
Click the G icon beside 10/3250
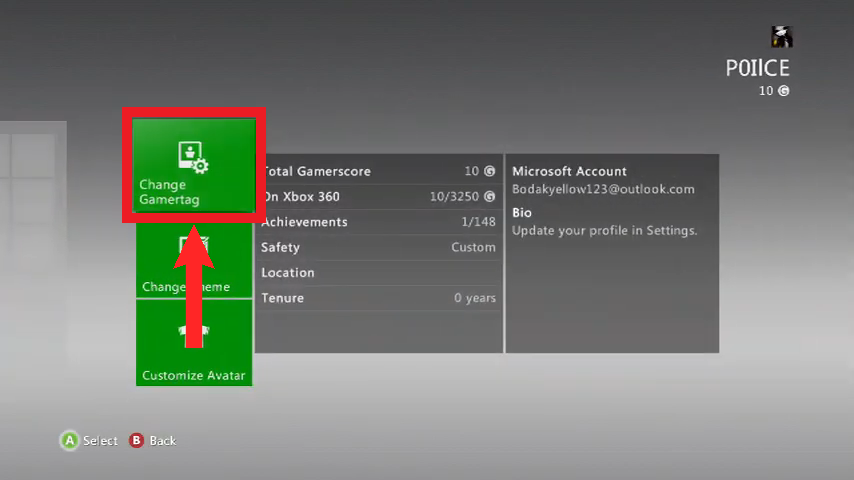pos(490,196)
